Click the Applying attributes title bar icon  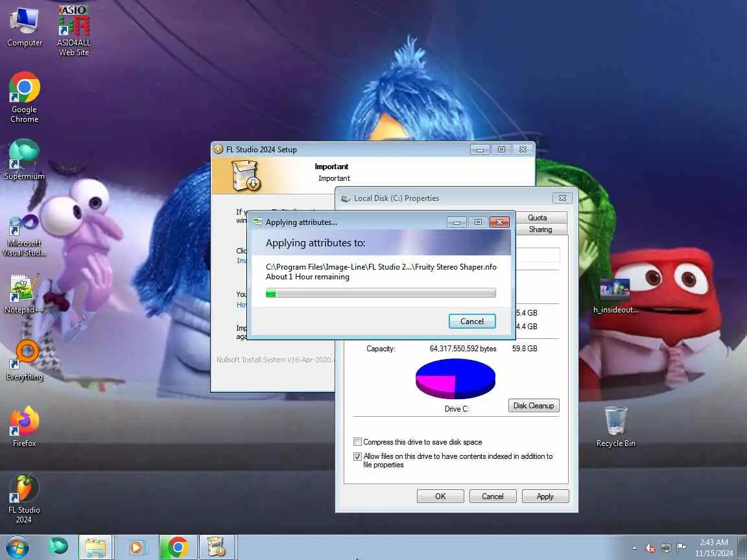coord(257,222)
